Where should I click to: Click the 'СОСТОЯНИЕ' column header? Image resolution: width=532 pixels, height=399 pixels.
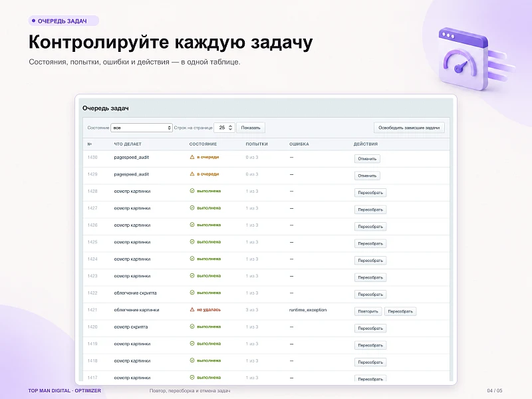point(203,144)
